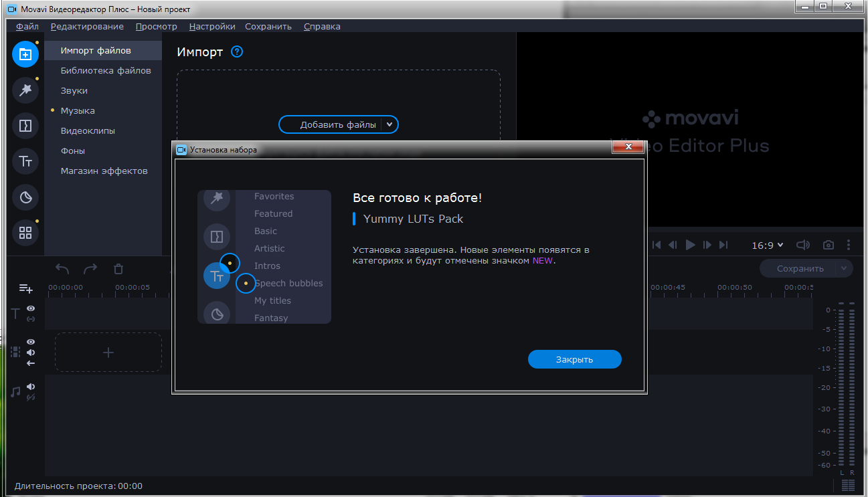Open the Stickers sidebar icon

[25, 197]
